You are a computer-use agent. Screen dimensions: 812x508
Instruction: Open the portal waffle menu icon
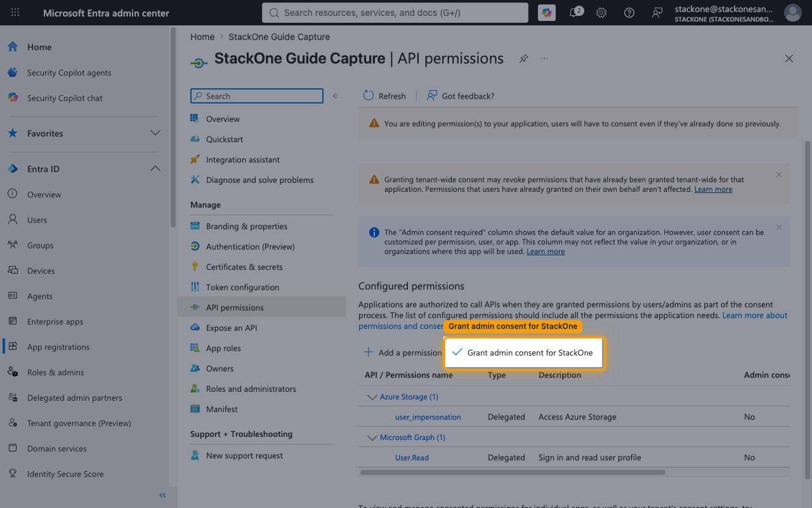tap(15, 13)
